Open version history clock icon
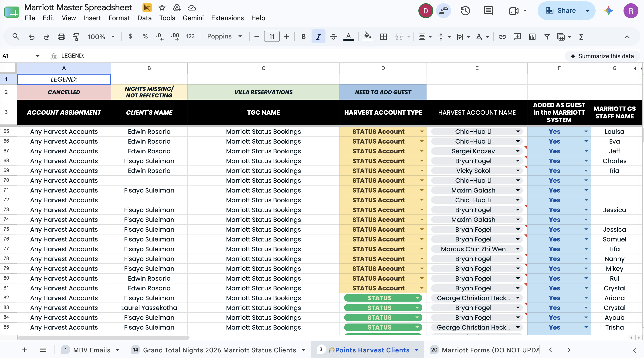The height and width of the screenshot is (358, 644). pyautogui.click(x=465, y=11)
